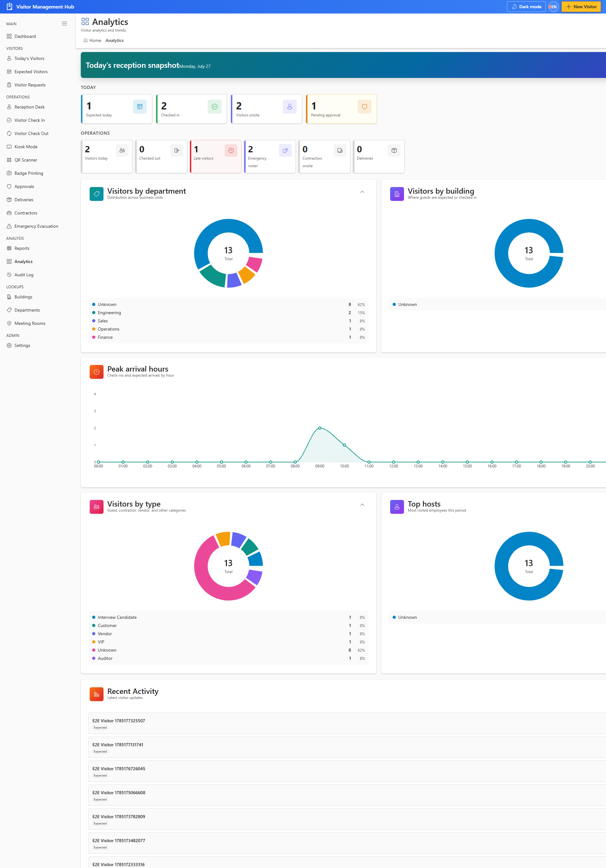This screenshot has width=606, height=868.
Task: Click the Buildings icon in sidebar
Action: pyautogui.click(x=9, y=297)
